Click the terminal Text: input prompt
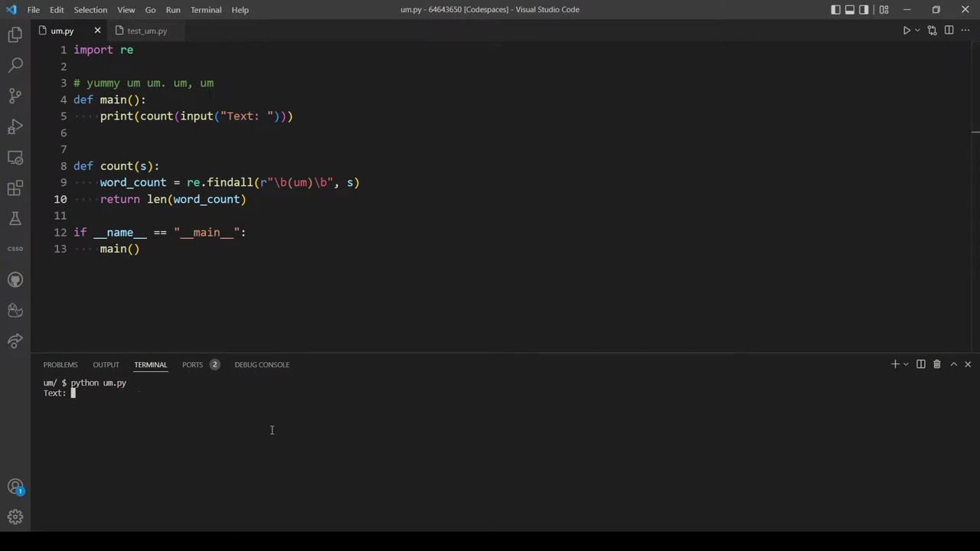 tap(59, 393)
